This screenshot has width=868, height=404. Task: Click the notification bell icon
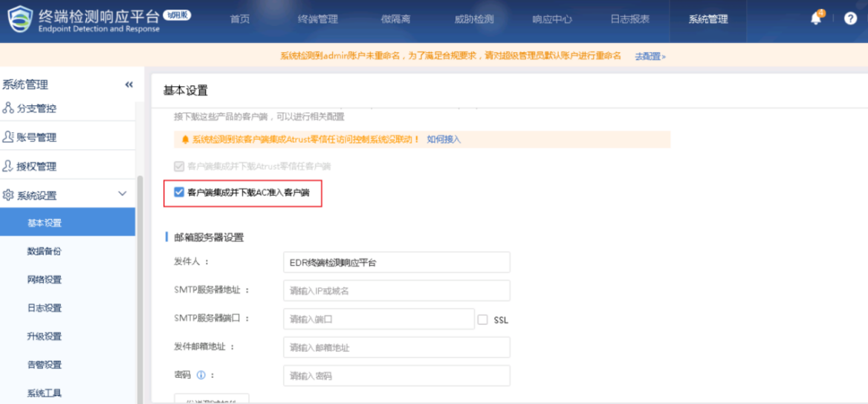point(817,19)
